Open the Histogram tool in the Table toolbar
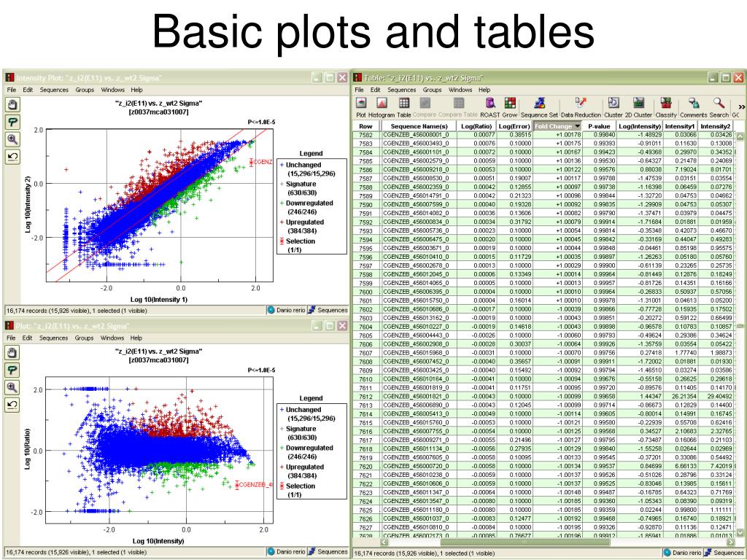Screen dimensions: 747x560 click(x=382, y=107)
